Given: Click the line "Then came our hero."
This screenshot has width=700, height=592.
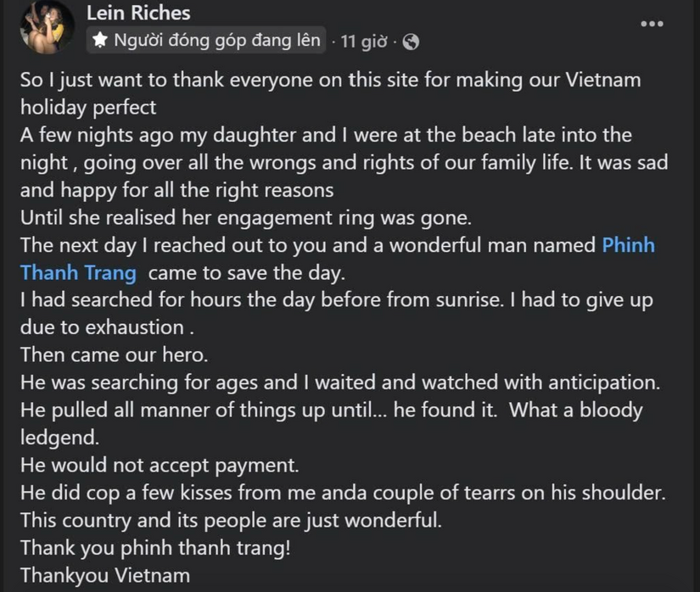Looking at the screenshot, I should point(115,355).
